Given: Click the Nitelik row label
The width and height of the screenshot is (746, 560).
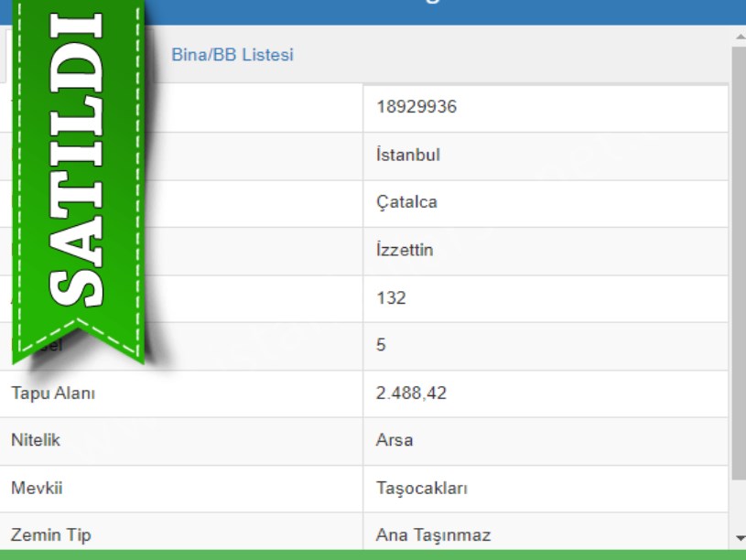Looking at the screenshot, I should point(36,440).
